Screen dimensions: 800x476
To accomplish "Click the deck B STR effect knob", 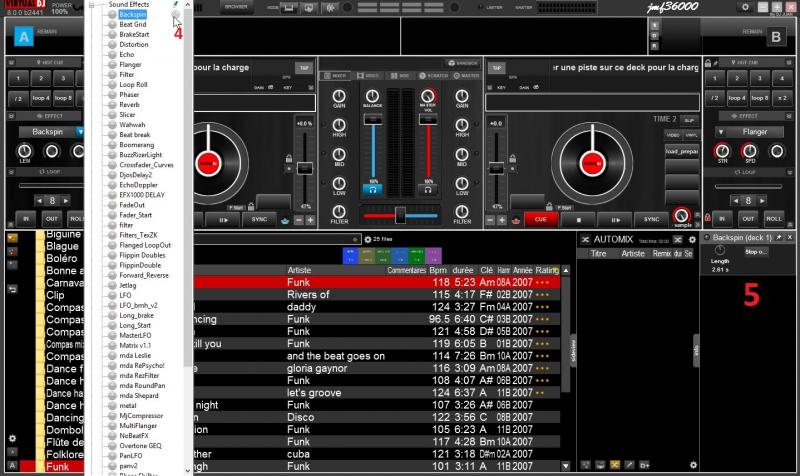I will (723, 153).
